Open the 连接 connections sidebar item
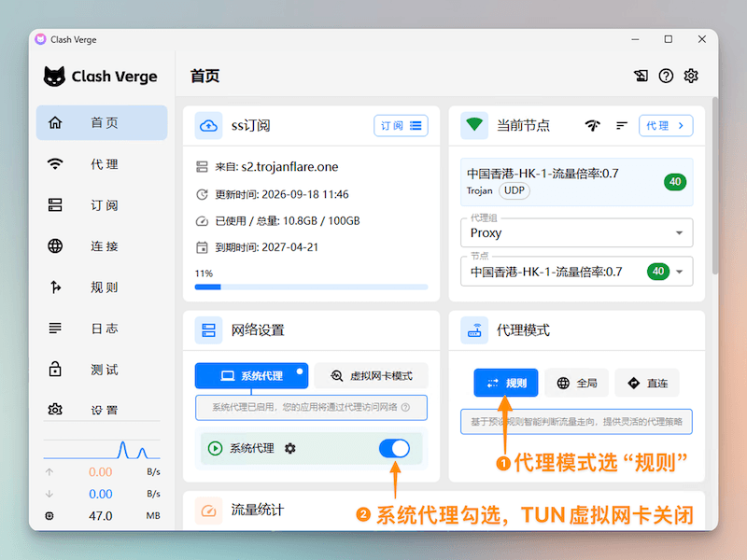This screenshot has height=560, width=747. point(102,246)
